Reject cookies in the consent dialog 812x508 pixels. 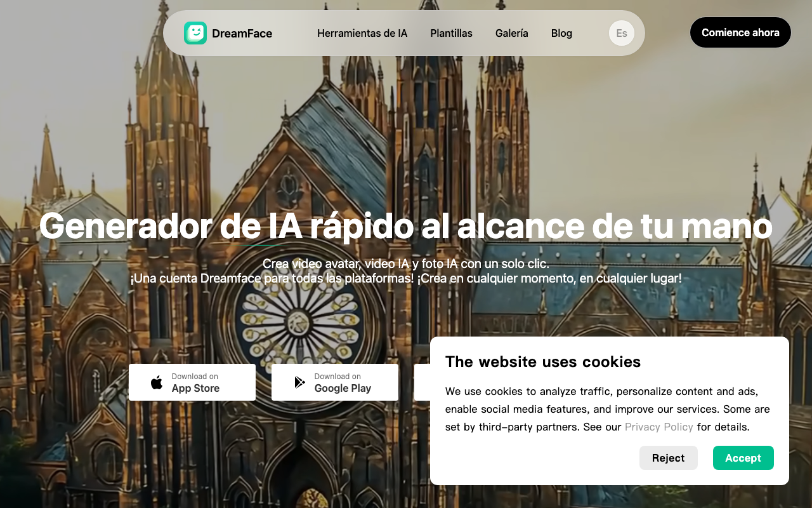tap(668, 458)
